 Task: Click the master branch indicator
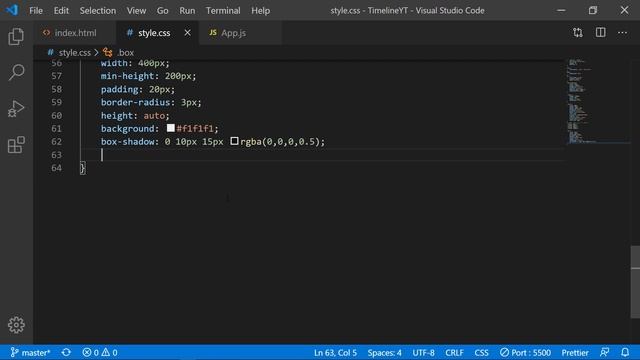[x=30, y=353]
